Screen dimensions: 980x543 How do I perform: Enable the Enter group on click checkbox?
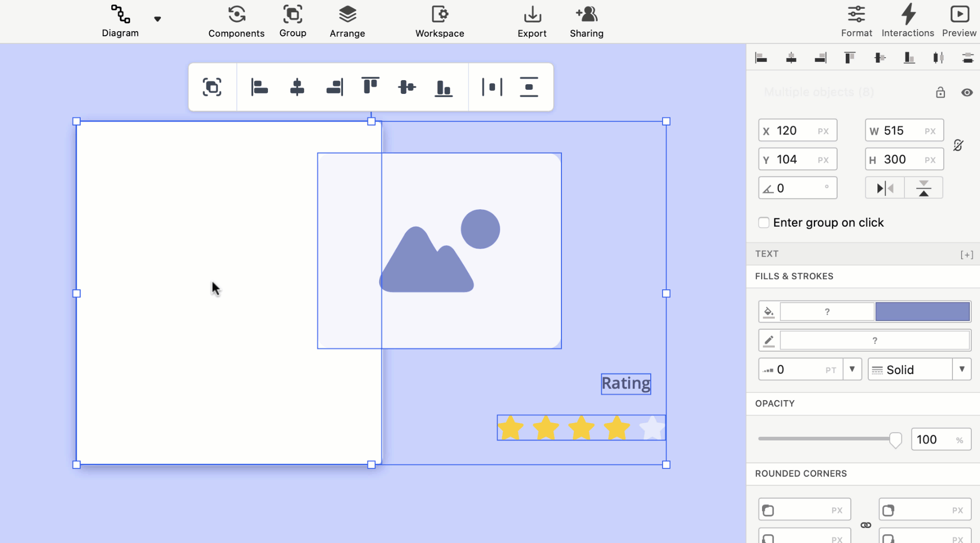pos(764,222)
